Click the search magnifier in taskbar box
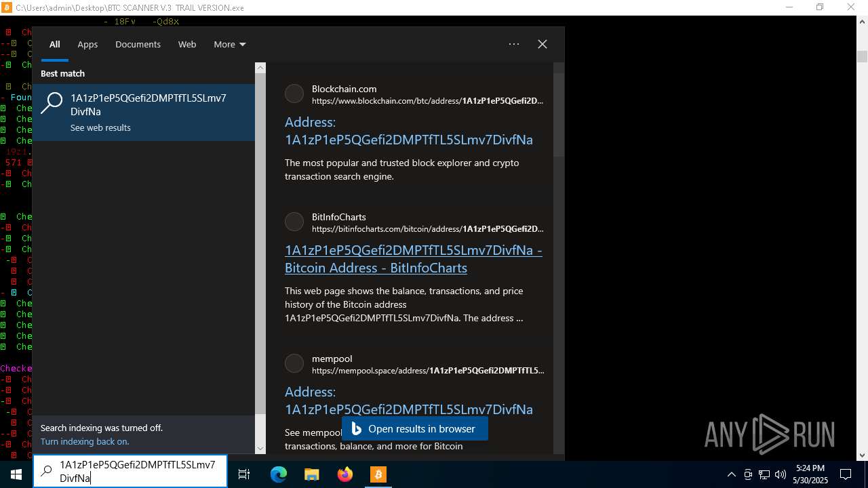The width and height of the screenshot is (868, 488). coord(46,471)
